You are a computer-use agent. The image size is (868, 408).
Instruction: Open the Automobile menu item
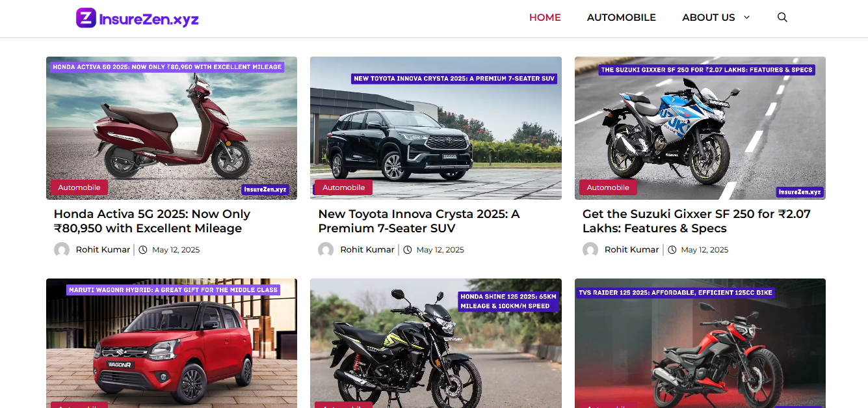point(622,18)
